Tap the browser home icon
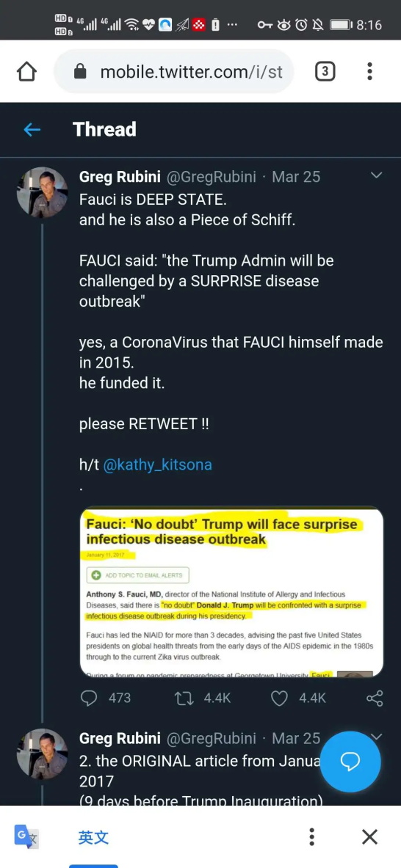The height and width of the screenshot is (868, 401). [x=26, y=71]
